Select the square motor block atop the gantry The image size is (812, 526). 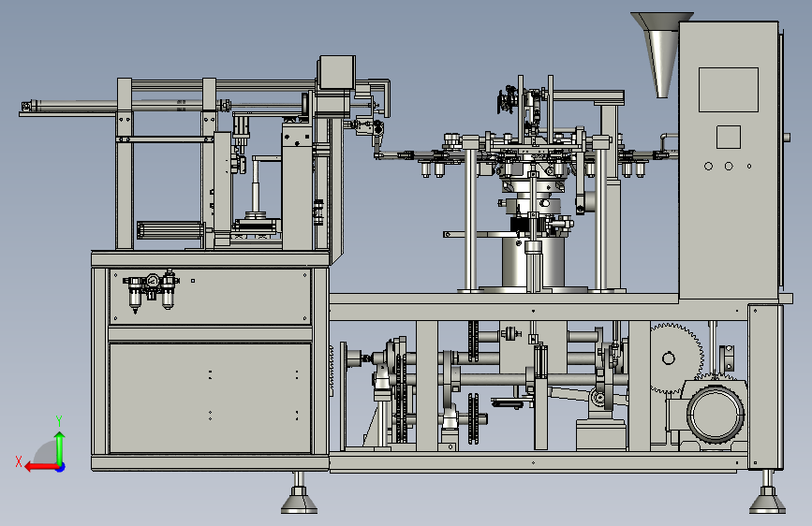pyautogui.click(x=336, y=72)
